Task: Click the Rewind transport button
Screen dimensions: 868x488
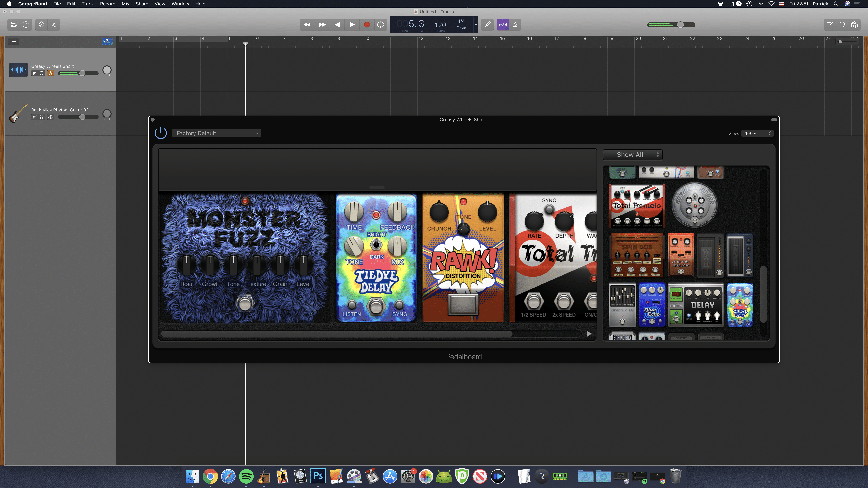Action: 307,25
